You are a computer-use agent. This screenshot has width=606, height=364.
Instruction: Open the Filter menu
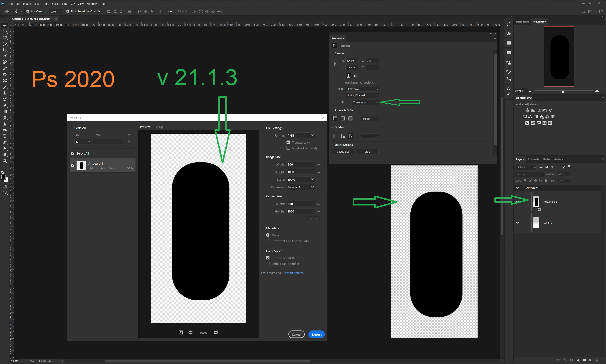coord(65,4)
